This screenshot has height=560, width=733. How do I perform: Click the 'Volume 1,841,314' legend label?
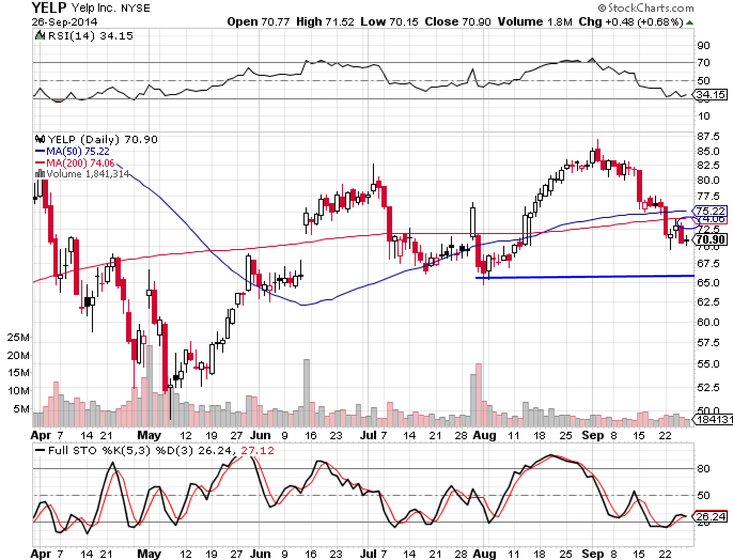point(88,174)
